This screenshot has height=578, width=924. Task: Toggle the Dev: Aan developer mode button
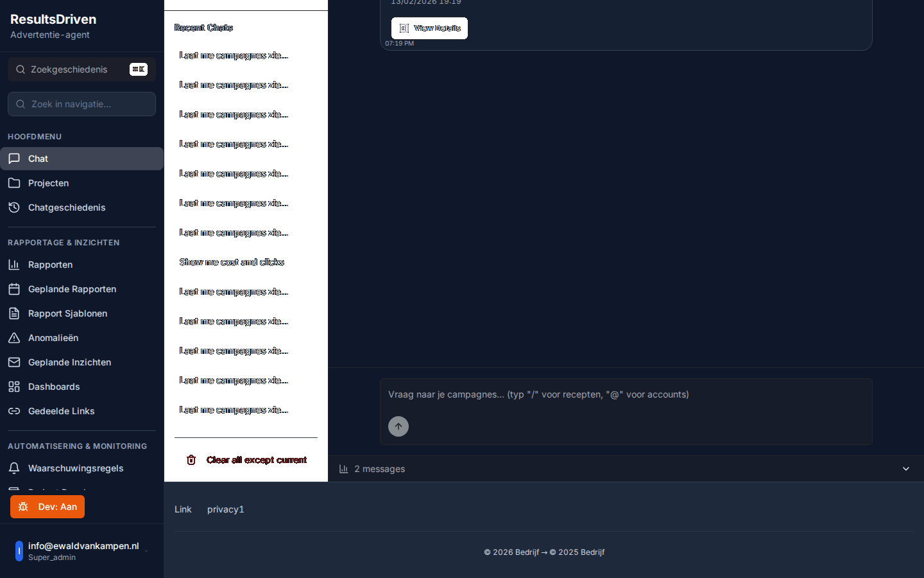(47, 507)
